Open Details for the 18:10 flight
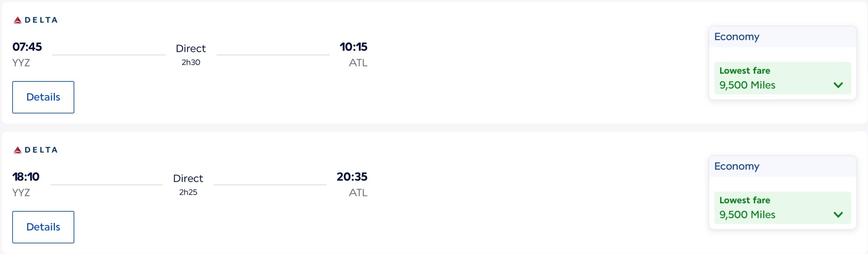 pyautogui.click(x=43, y=227)
